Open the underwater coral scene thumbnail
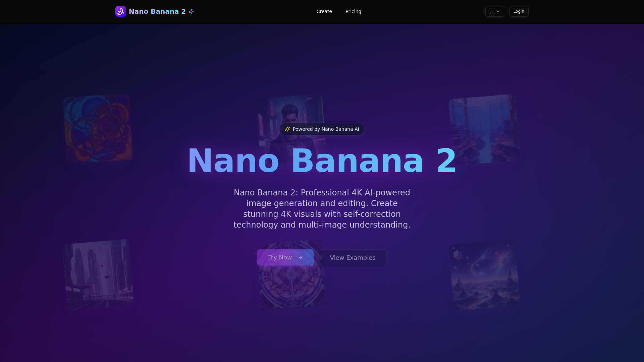644x362 pixels. 484,129
